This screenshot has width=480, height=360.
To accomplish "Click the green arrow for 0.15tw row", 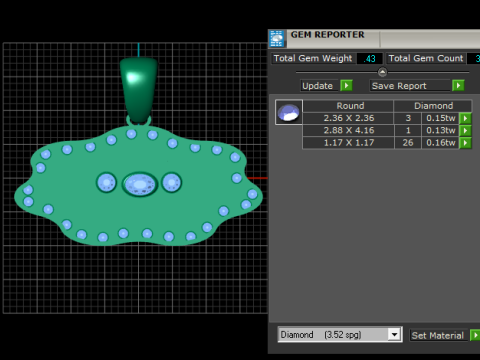I will [x=465, y=118].
